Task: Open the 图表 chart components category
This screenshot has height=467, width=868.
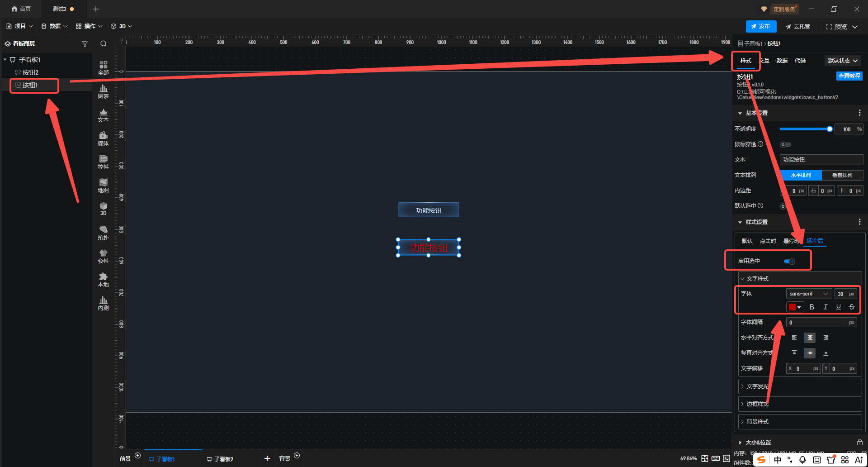Action: pyautogui.click(x=103, y=91)
